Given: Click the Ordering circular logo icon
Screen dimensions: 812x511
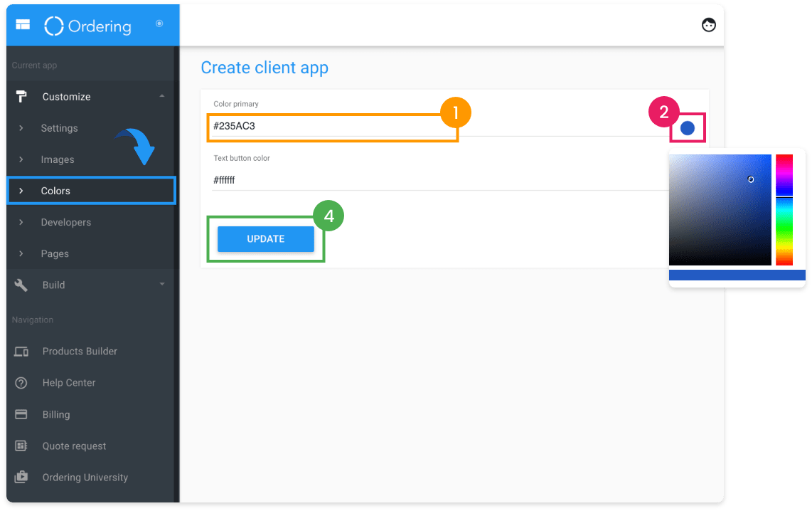Looking at the screenshot, I should (x=54, y=26).
